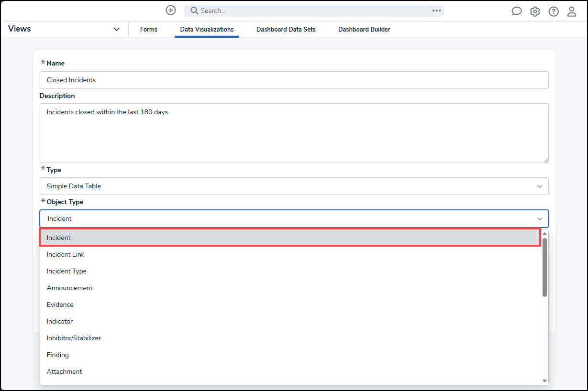Screen dimensions: 588x391
Task: Open the Dashboard Builder tab
Action: coord(364,29)
